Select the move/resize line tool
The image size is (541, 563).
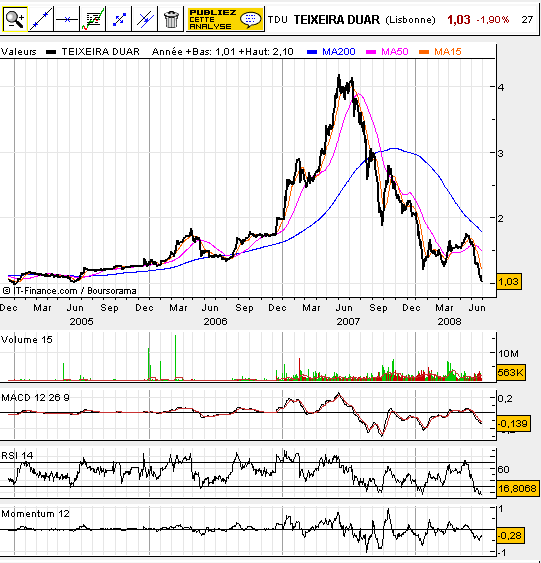click(119, 19)
